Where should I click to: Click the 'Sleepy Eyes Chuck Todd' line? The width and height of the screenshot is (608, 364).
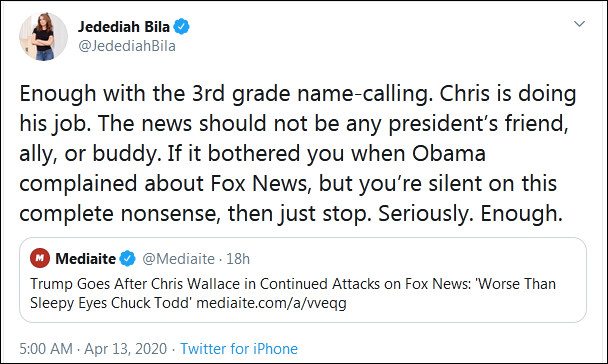[x=111, y=303]
